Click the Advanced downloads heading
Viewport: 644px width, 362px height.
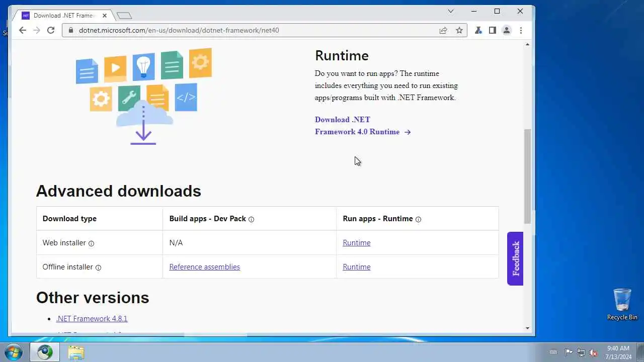click(118, 191)
